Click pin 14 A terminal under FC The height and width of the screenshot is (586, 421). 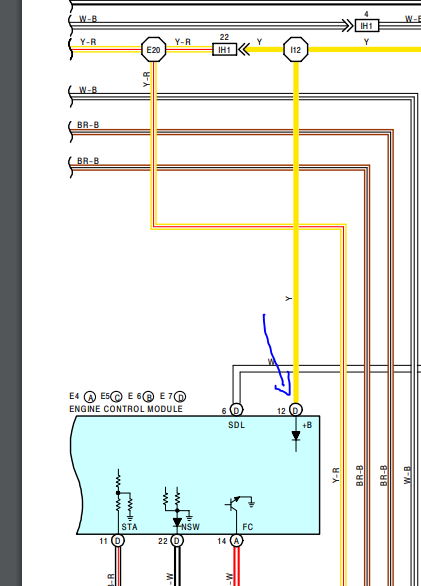(x=236, y=540)
